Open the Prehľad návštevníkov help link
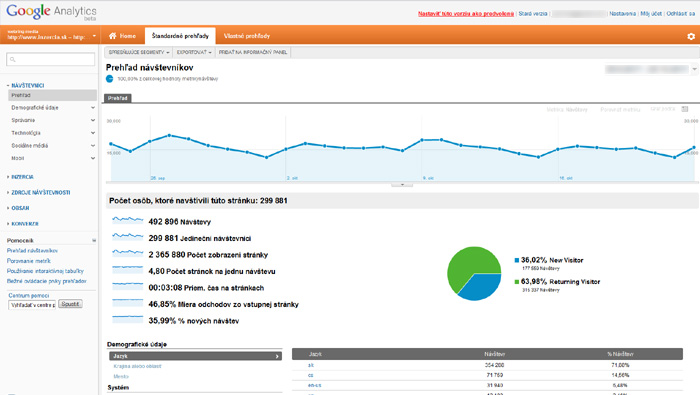This screenshot has height=395, width=700. click(x=32, y=251)
